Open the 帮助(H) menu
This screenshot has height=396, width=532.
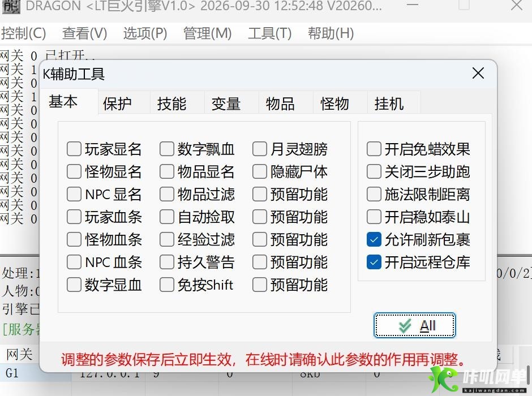click(x=331, y=33)
